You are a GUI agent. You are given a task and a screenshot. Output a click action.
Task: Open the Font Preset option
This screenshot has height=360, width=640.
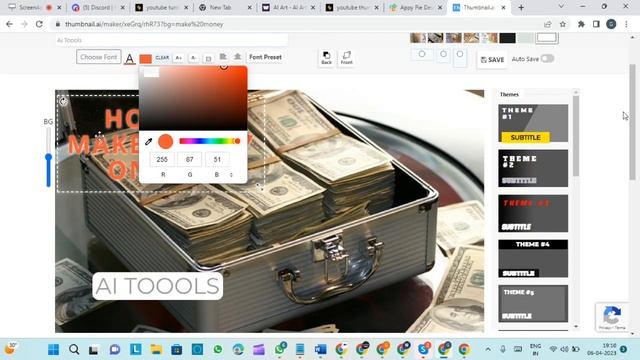tap(265, 57)
